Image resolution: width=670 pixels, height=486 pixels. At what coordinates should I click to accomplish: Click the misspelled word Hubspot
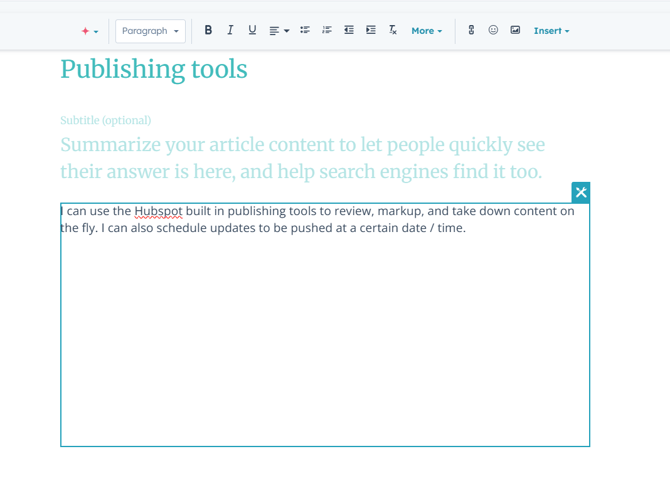pyautogui.click(x=158, y=211)
